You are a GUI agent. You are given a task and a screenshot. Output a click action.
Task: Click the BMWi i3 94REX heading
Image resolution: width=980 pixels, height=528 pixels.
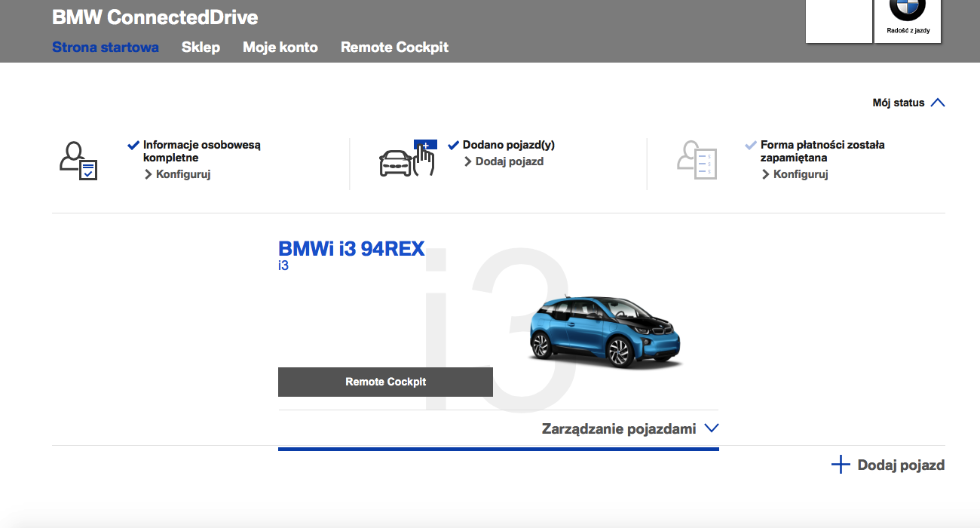(351, 248)
